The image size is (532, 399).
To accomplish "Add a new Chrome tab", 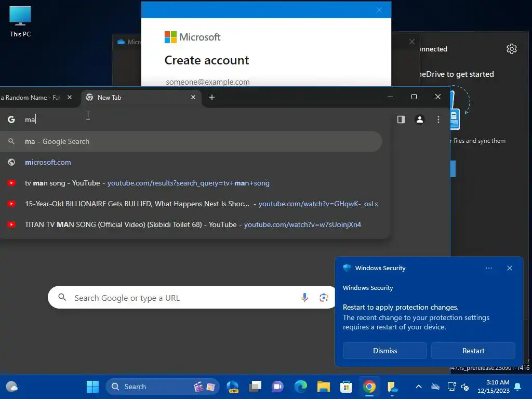I will point(212,97).
